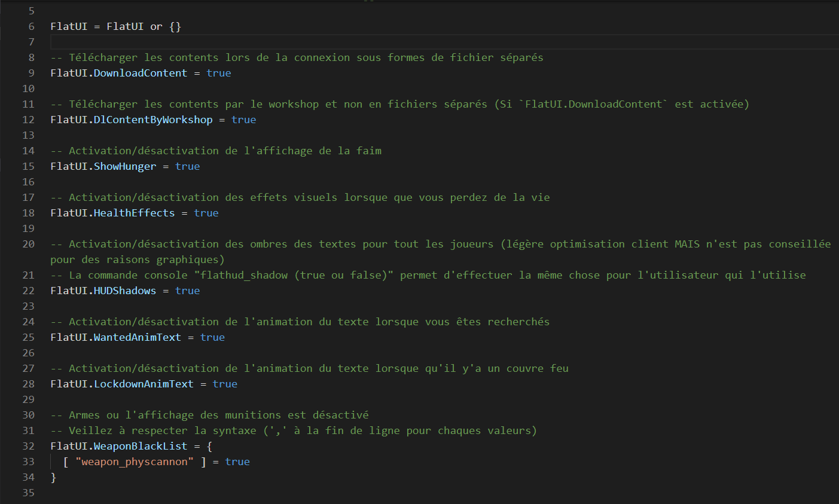Click the `FlatUI.DownloadContent` reference in line 11 comment
This screenshot has width=839, height=504.
pyautogui.click(x=594, y=104)
